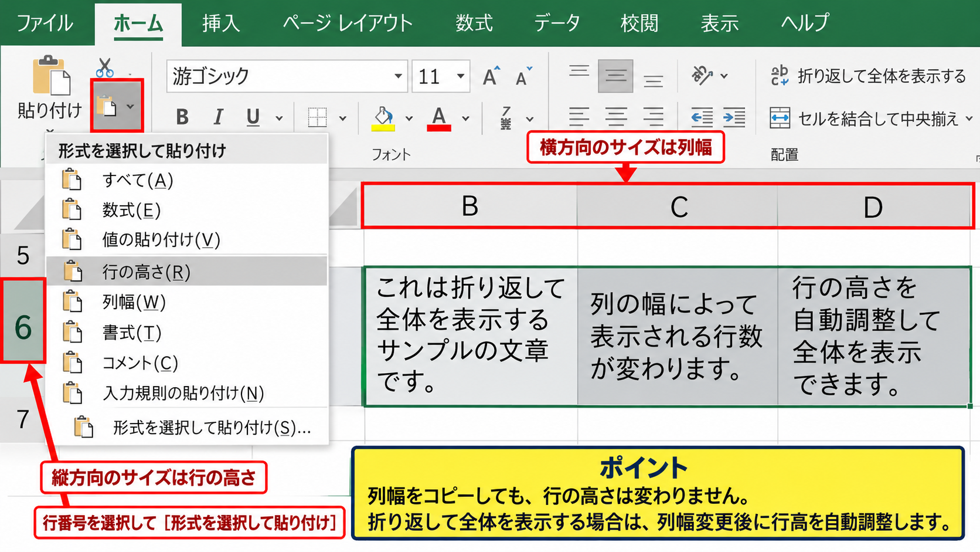Select middle vertical align icon
The image size is (980, 552).
click(615, 76)
